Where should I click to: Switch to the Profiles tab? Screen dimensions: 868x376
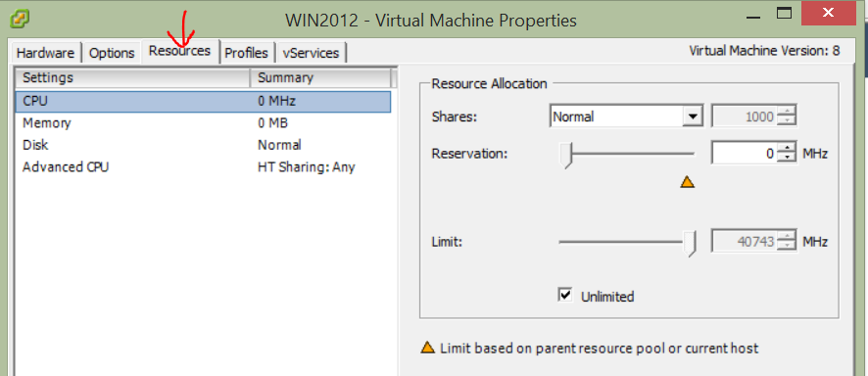coord(246,53)
